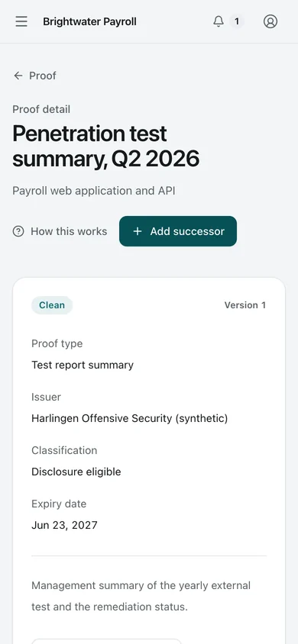Click the notification bell icon
298x644 pixels.
click(219, 21)
